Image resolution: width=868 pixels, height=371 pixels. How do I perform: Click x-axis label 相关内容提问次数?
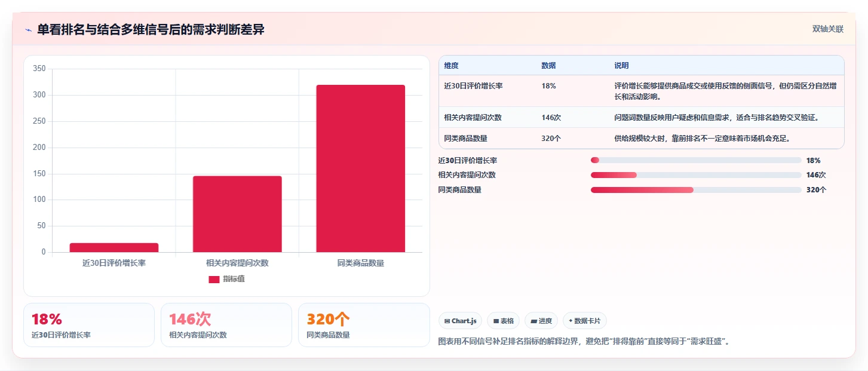click(237, 263)
